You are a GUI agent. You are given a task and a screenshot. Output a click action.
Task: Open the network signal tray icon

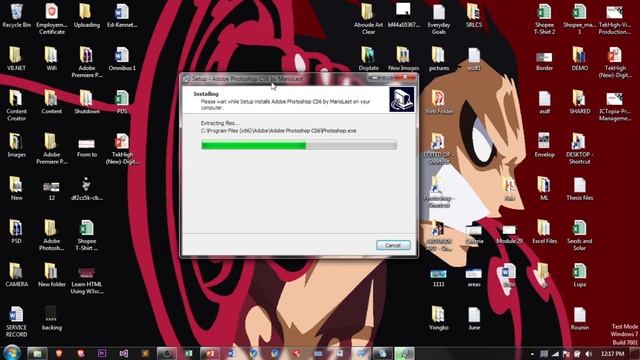pos(555,354)
